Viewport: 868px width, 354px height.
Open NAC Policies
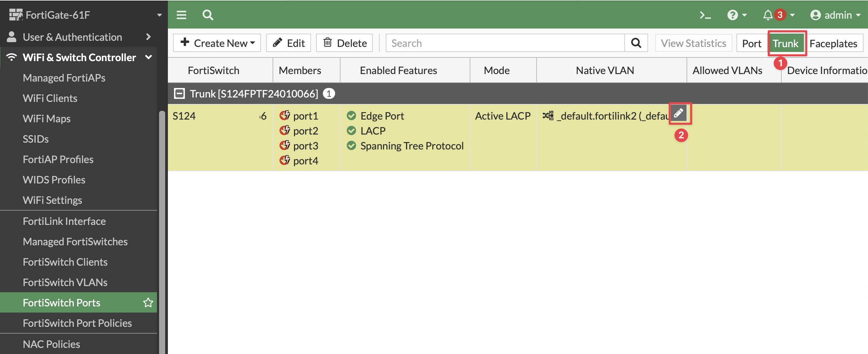coord(51,344)
